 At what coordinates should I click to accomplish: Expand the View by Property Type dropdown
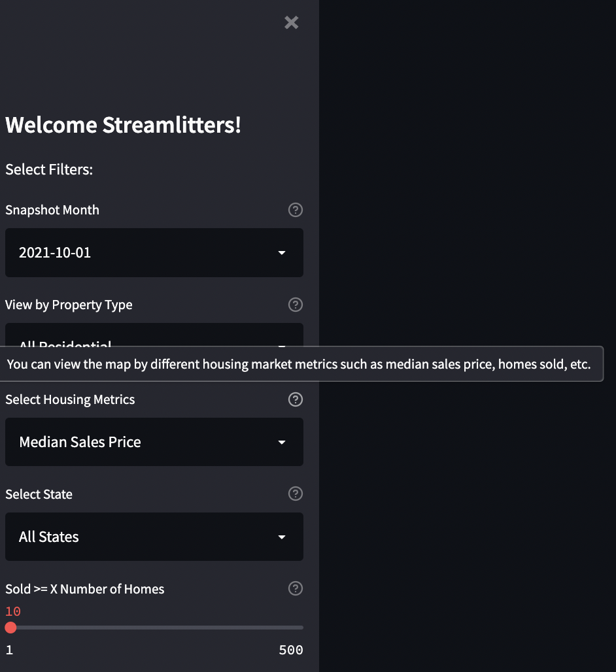154,341
